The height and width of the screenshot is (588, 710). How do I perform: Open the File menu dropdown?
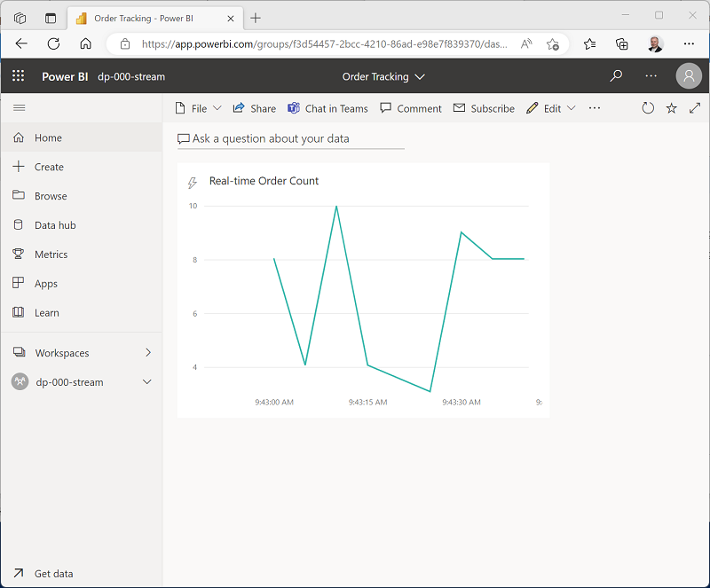198,108
